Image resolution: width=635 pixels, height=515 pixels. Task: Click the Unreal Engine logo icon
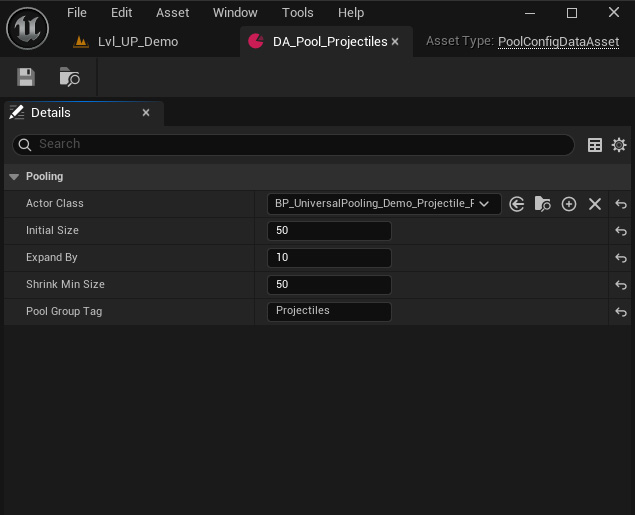click(27, 28)
